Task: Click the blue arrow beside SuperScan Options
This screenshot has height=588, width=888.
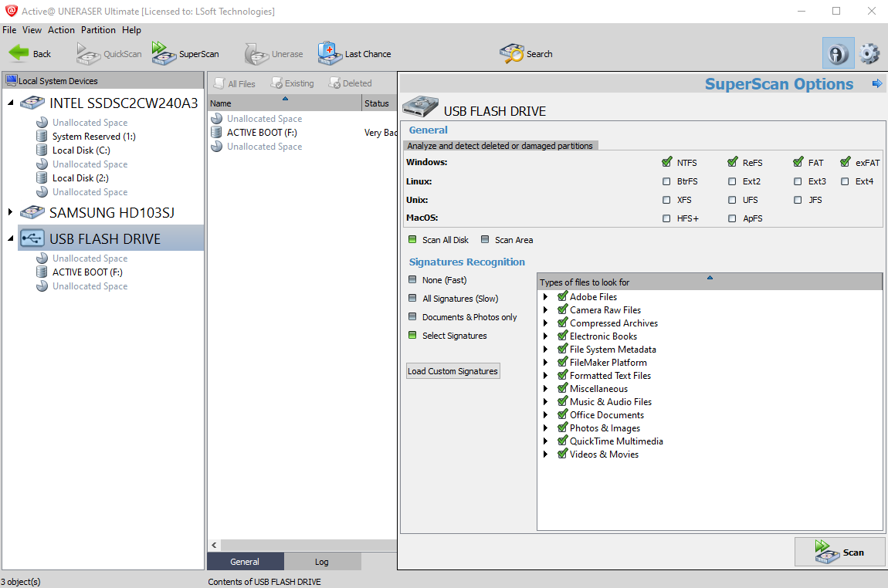Action: coord(876,84)
